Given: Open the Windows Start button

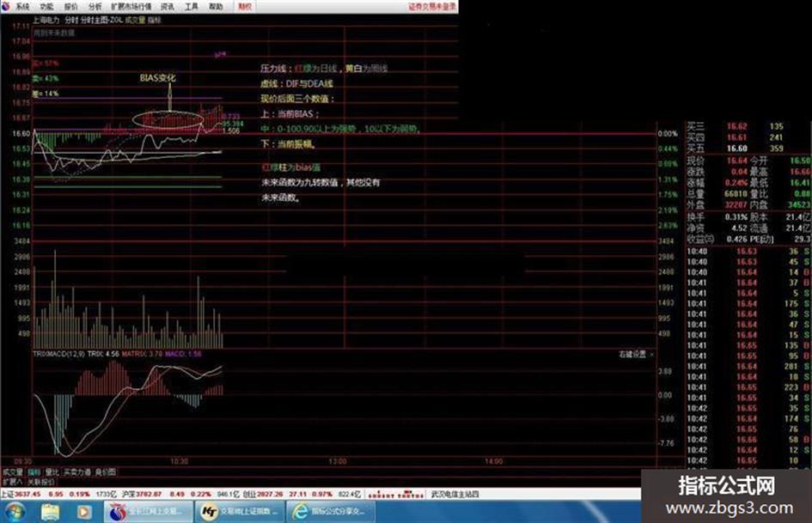Looking at the screenshot, I should pos(14,512).
